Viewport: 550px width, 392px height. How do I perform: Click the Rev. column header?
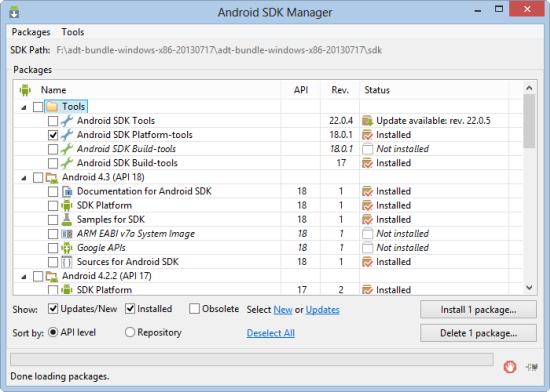pyautogui.click(x=340, y=90)
